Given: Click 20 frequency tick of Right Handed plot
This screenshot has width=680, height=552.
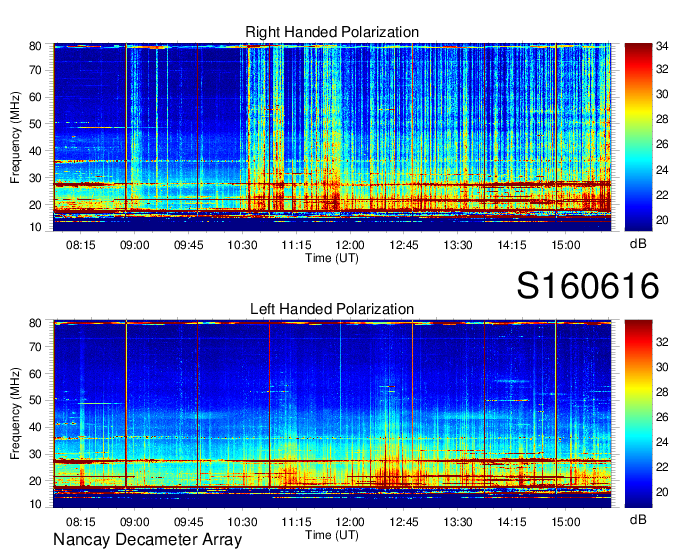Looking at the screenshot, I should point(35,205).
